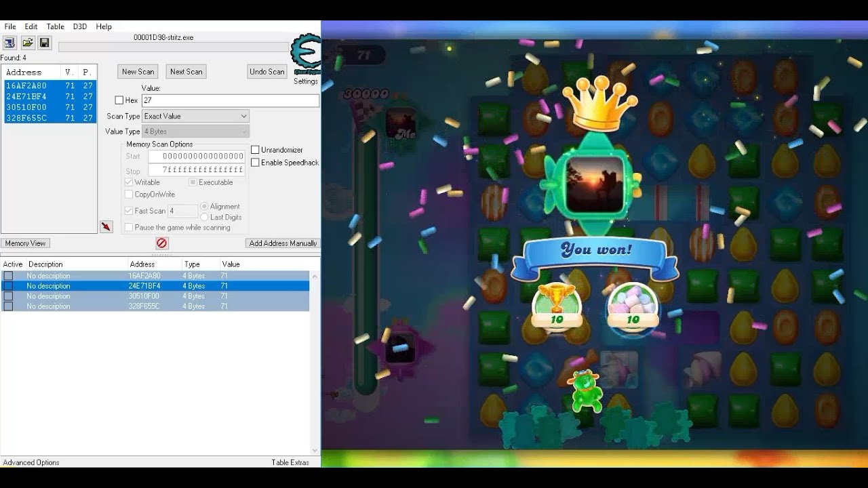Open the process list icon
This screenshot has width=868, height=488.
[9, 43]
